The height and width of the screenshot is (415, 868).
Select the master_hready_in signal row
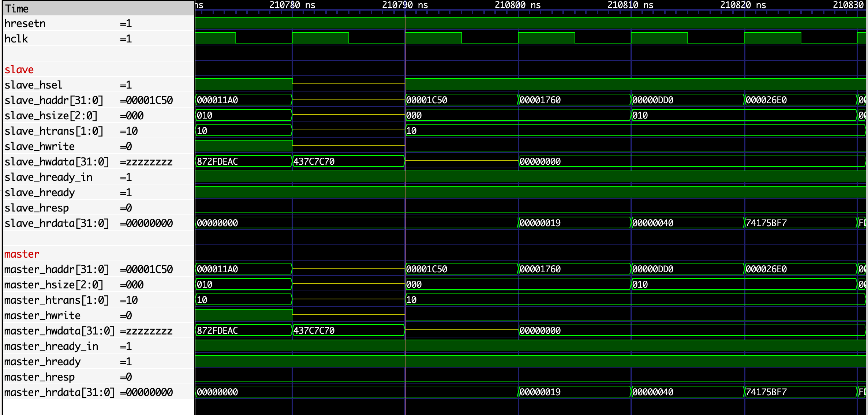tap(51, 346)
